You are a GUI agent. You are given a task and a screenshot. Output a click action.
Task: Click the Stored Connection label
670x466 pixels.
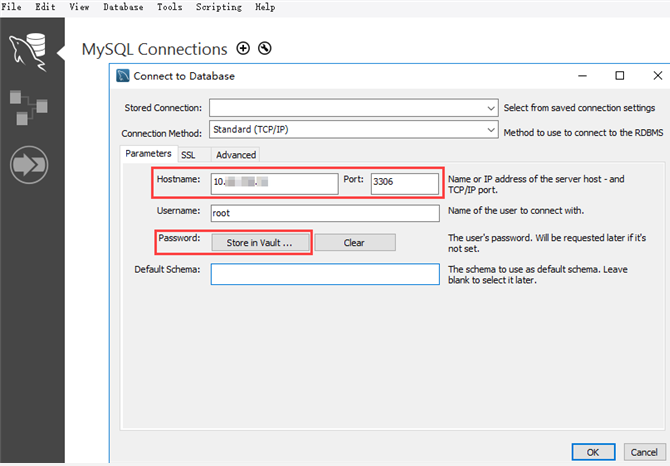click(163, 108)
